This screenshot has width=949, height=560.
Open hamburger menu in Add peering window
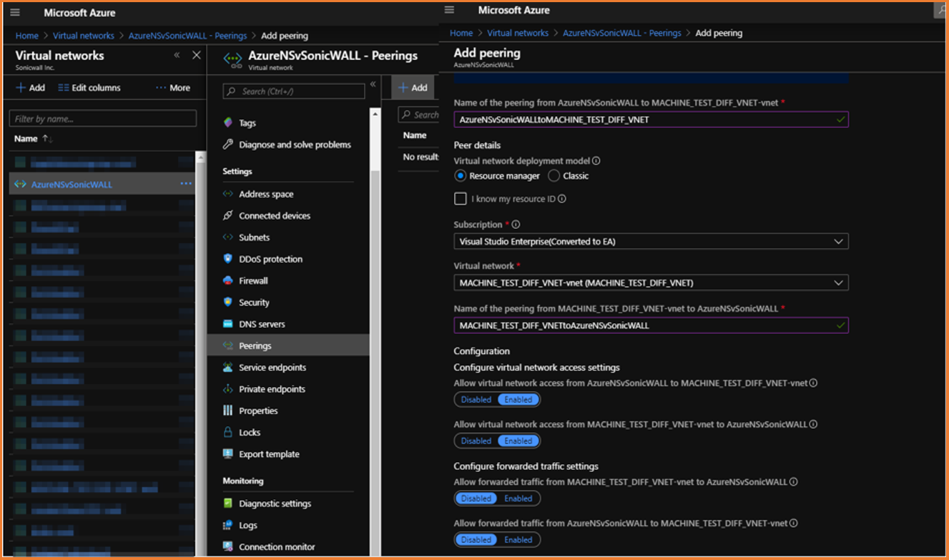tap(449, 10)
